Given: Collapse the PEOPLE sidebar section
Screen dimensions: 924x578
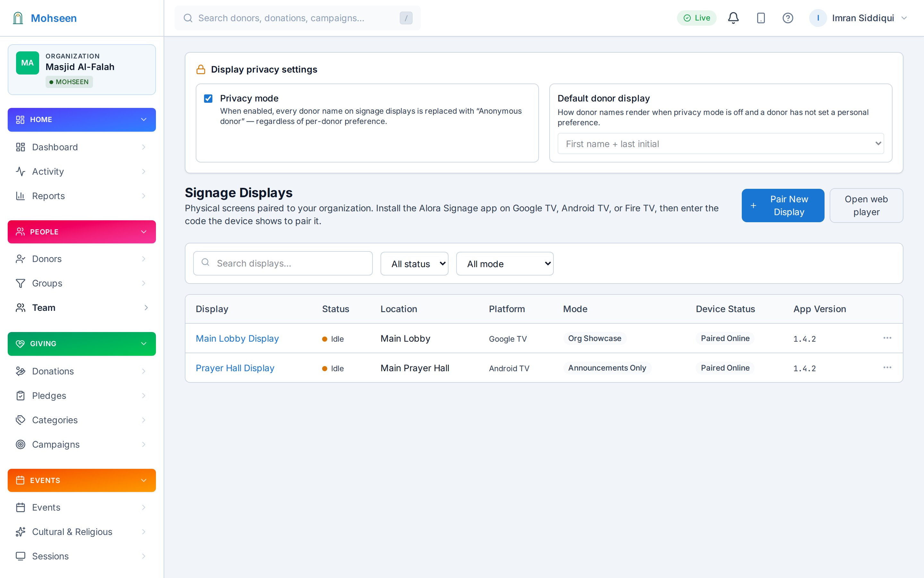Looking at the screenshot, I should coord(82,232).
